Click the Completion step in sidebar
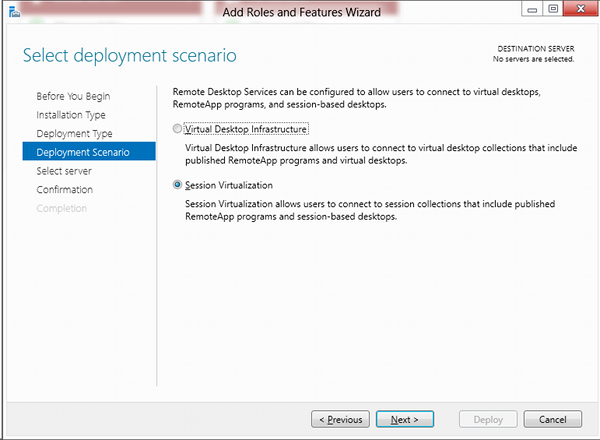This screenshot has width=600, height=440. [x=62, y=209]
